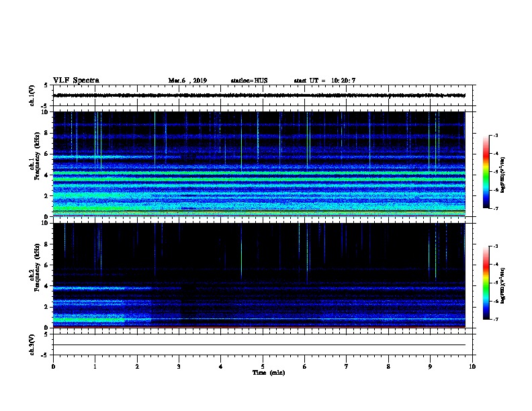The width and height of the screenshot is (532, 411).
Task: Click the "4" kHz tick on ch.2 frequency axis
Action: pos(46,286)
